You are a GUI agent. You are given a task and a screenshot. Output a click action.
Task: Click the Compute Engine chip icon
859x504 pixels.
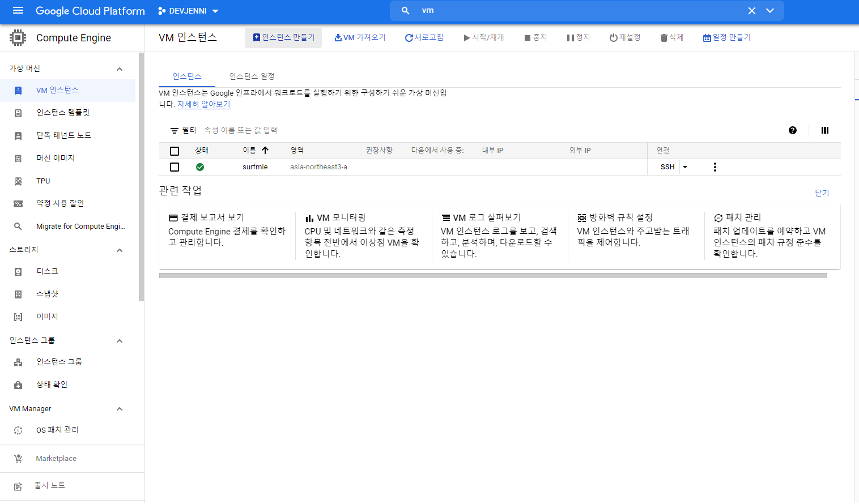pyautogui.click(x=18, y=38)
